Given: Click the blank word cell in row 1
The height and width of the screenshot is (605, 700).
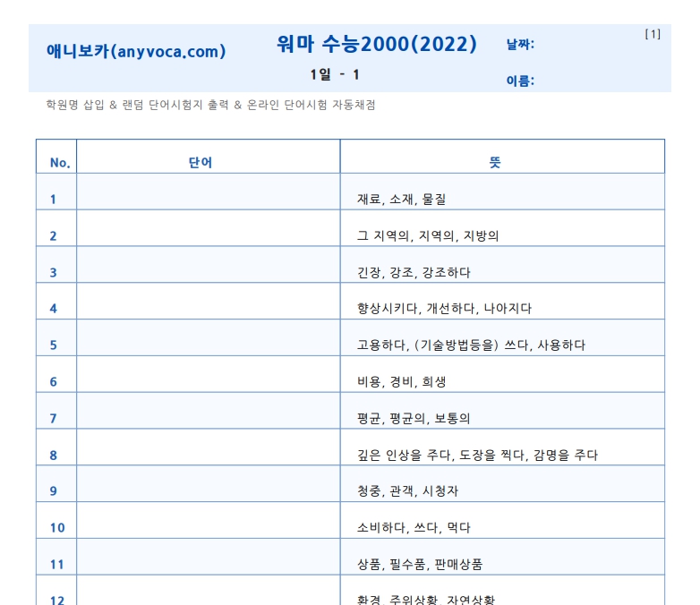Looking at the screenshot, I should pos(209,192).
